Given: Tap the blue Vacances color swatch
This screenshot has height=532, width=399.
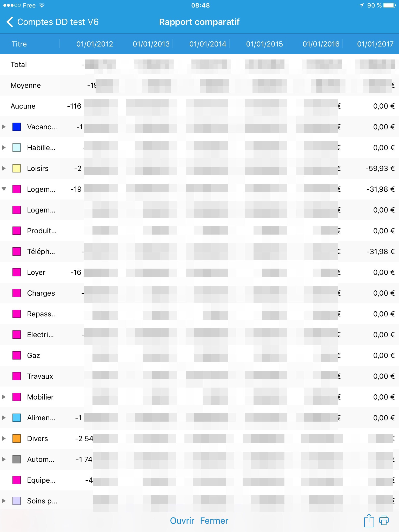Looking at the screenshot, I should coord(17,127).
